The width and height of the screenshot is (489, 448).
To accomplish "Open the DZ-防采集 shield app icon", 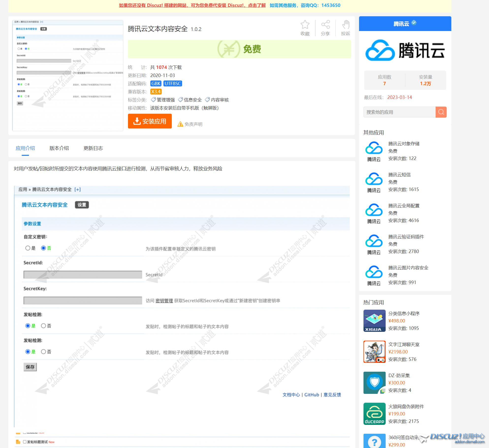I will coord(374,383).
